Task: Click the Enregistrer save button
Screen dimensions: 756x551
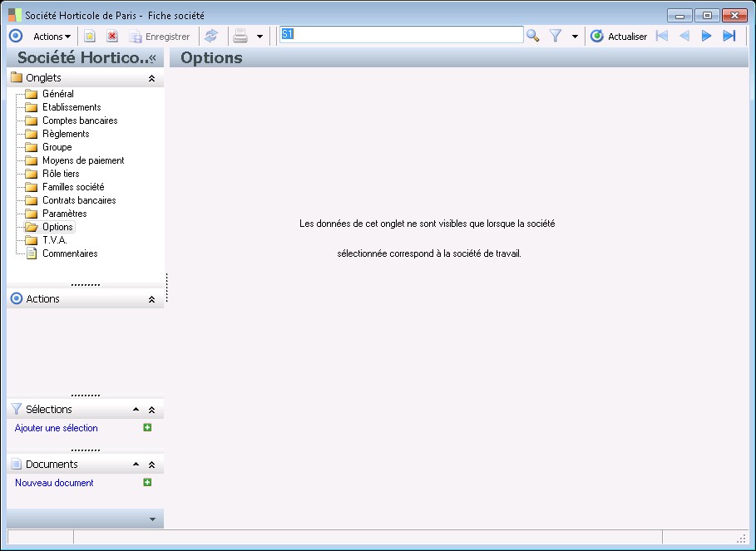Action: [160, 37]
